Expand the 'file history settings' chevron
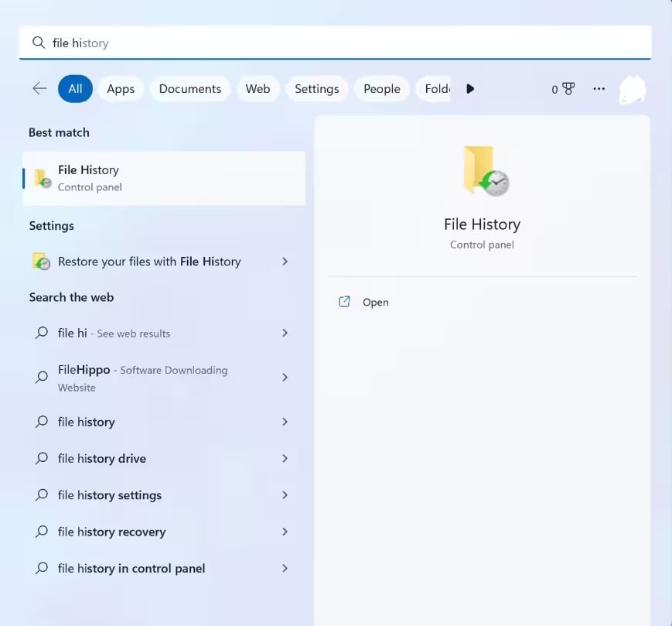 pos(285,495)
